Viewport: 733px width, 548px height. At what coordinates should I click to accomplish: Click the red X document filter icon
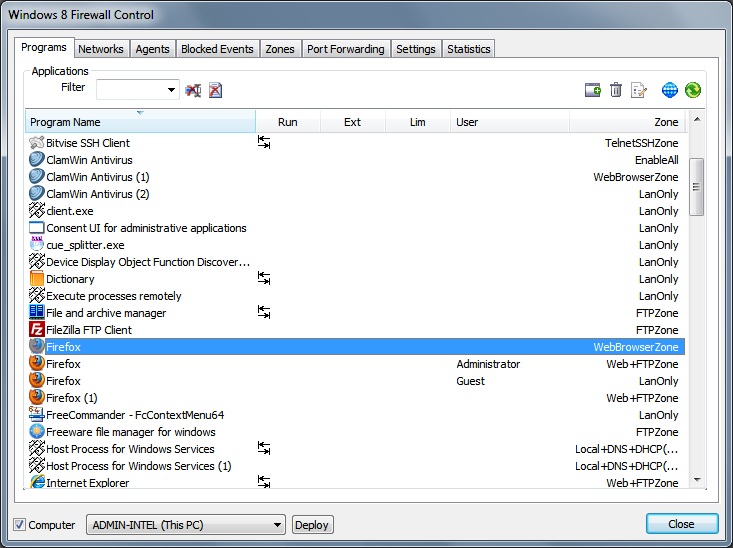tap(215, 90)
